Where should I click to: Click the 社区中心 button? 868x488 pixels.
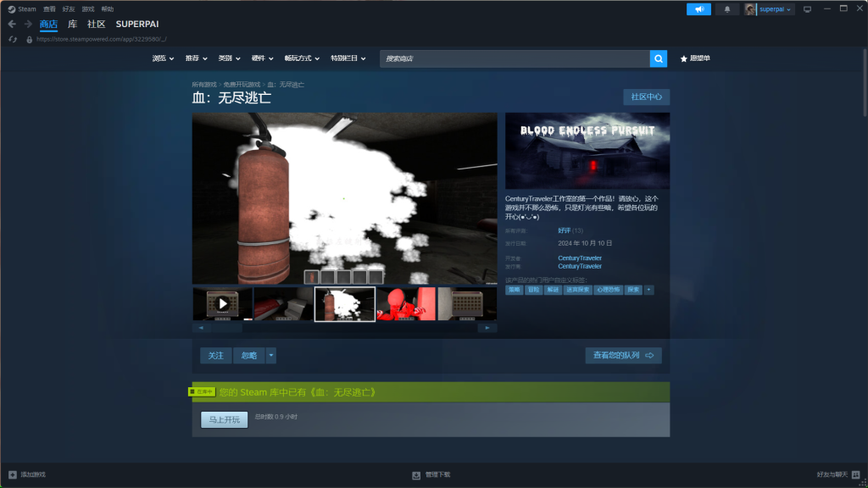pos(646,97)
